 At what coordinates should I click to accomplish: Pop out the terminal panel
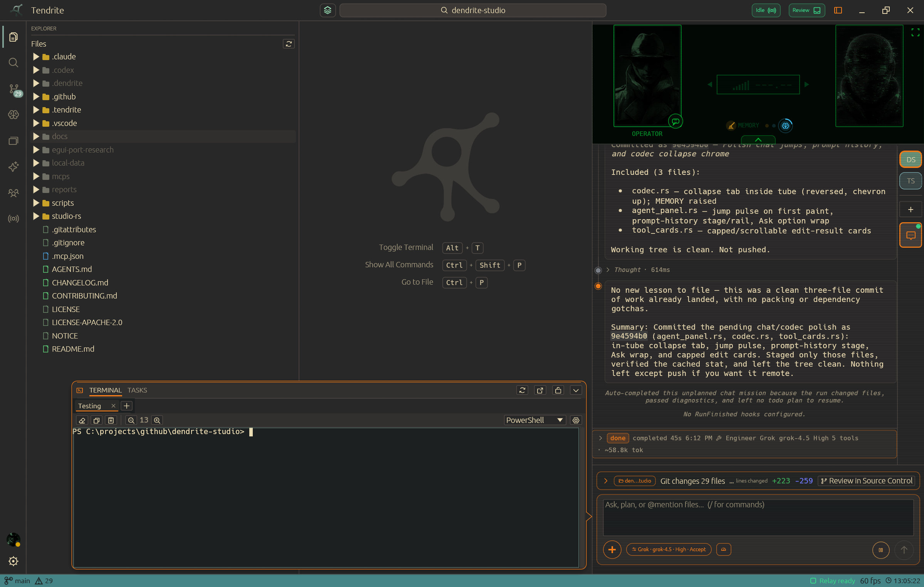point(540,390)
